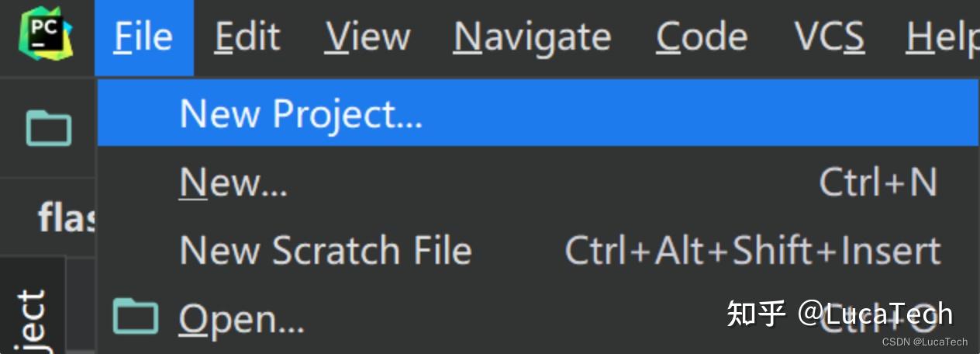Toggle the vertical Project tool window tab
The image size is (980, 354).
(x=33, y=307)
